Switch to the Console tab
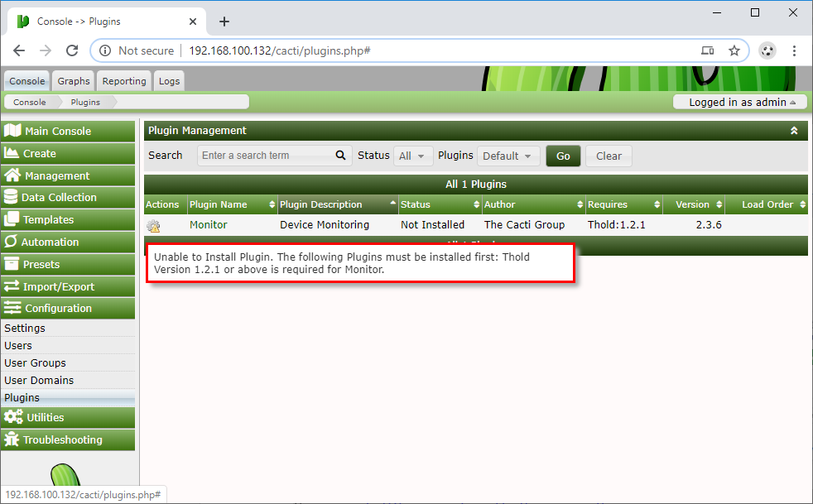This screenshot has width=813, height=504. (27, 81)
